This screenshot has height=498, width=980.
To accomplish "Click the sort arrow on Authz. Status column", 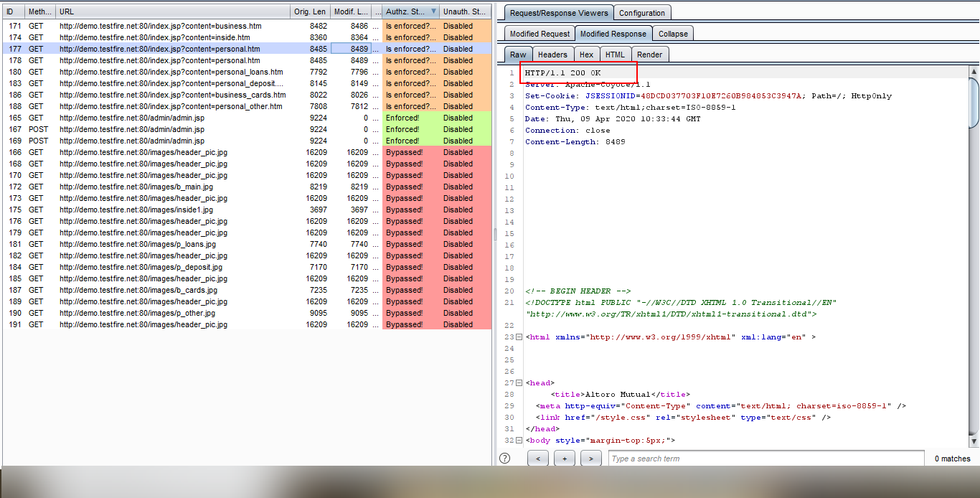I will pos(433,11).
